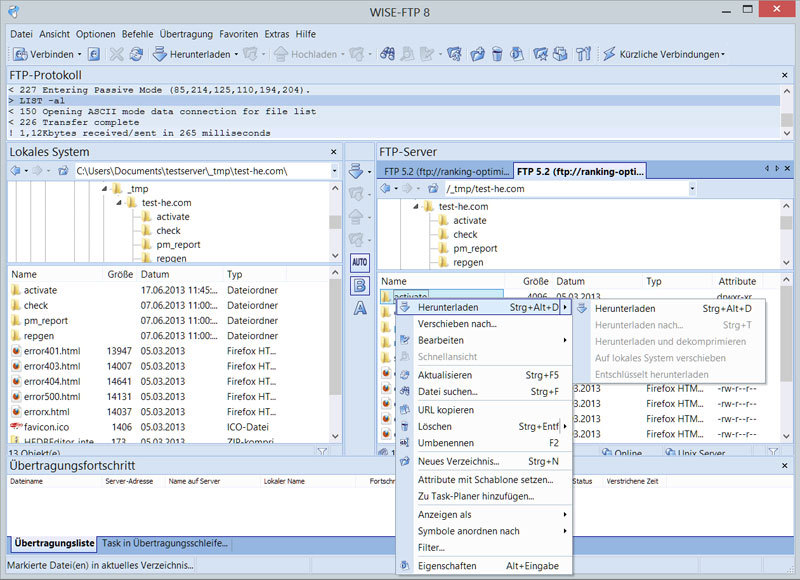The image size is (800, 580).
Task: Open the Favoriten menu
Action: tap(239, 34)
